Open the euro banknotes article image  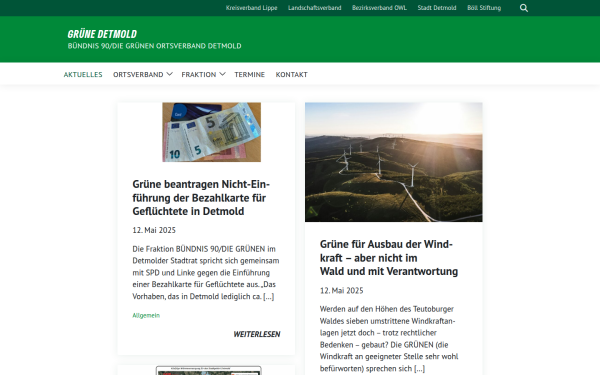tap(212, 132)
